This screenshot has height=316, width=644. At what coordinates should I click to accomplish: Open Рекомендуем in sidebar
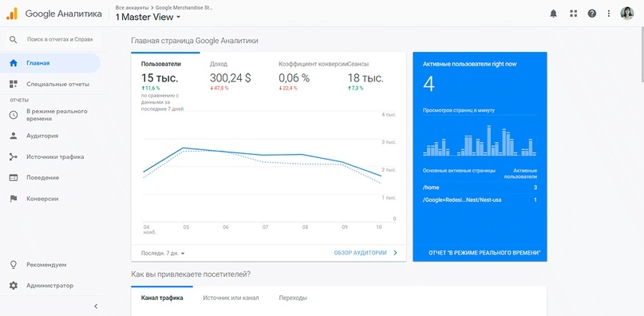(x=50, y=265)
